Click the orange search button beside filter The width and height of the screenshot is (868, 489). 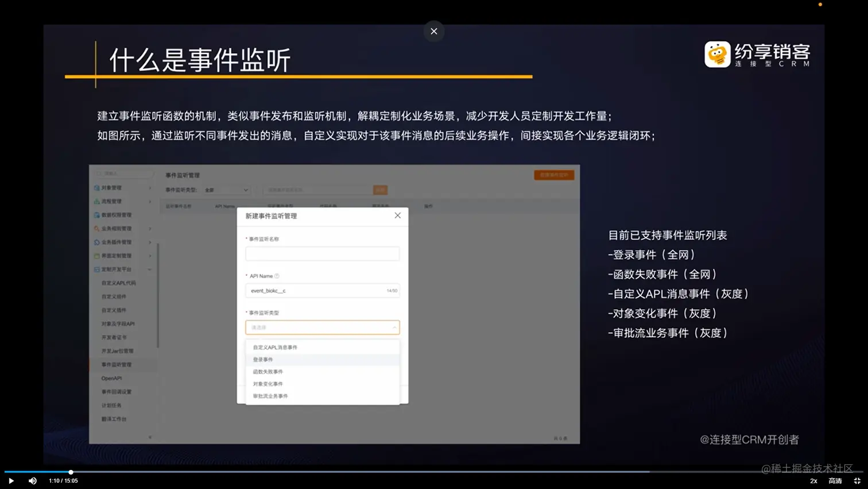click(x=380, y=190)
